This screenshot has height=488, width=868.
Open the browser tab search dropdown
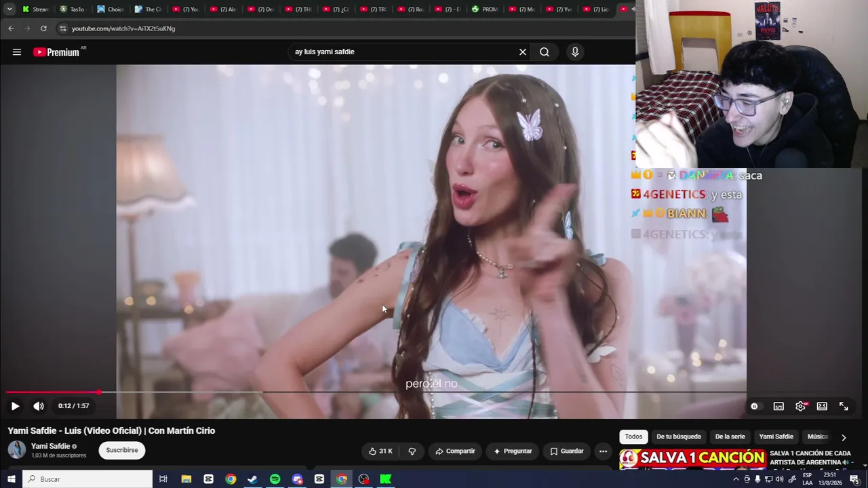point(9,9)
